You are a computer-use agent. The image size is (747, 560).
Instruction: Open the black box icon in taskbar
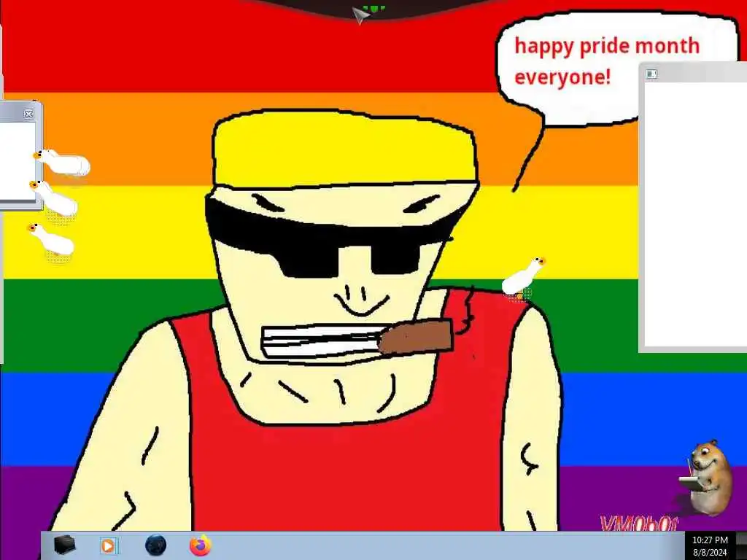[x=64, y=545]
